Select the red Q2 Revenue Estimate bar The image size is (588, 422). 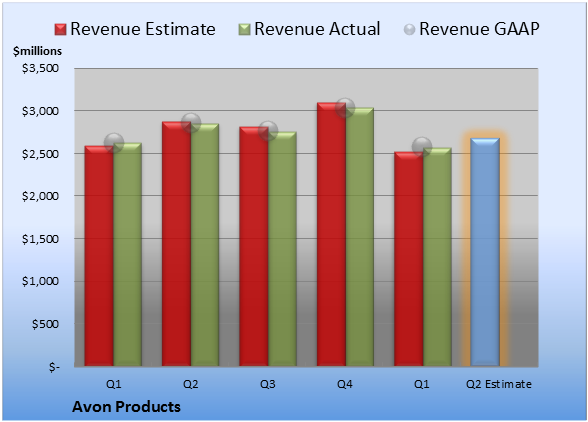[177, 244]
